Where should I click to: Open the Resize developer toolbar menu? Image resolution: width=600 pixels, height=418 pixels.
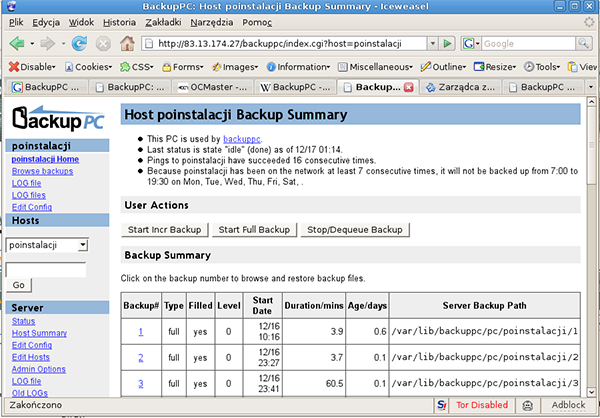pos(495,67)
